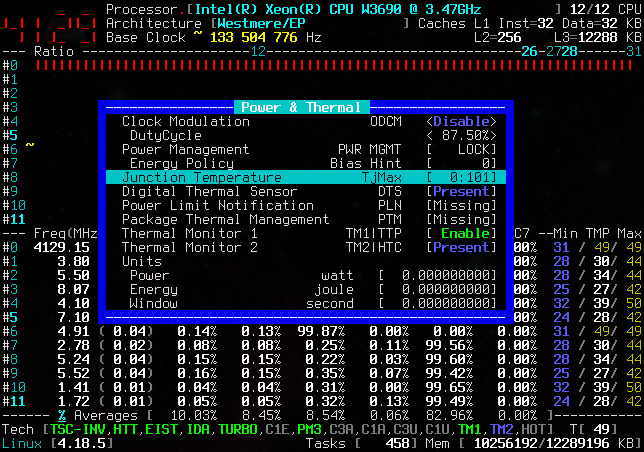Click the Power watt units value
This screenshot has height=452, width=644.
[x=438, y=275]
